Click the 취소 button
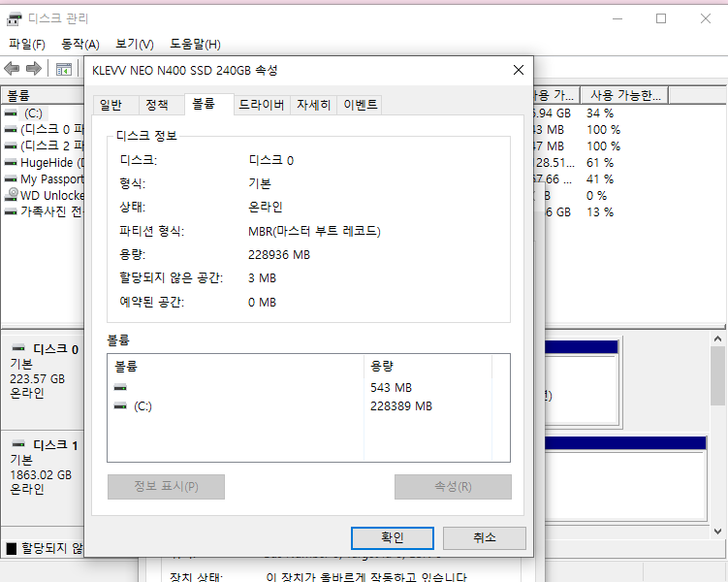 pos(485,538)
